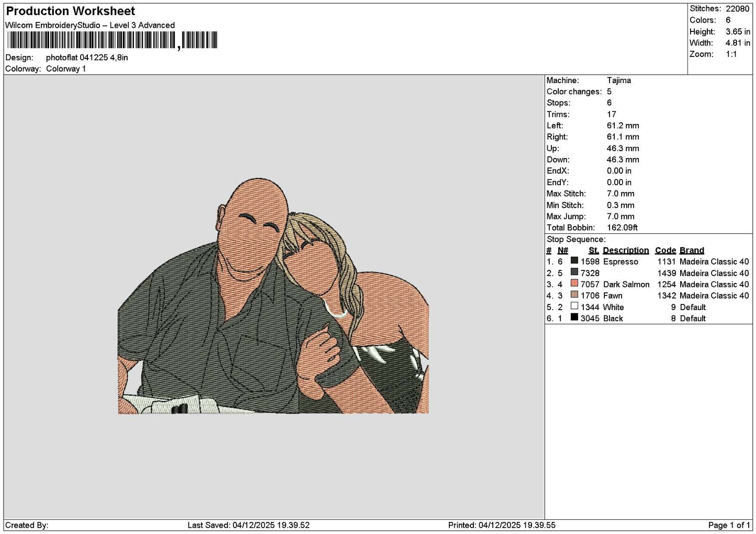Click the 'Max Jump:' label
The image size is (756, 534).
tap(566, 217)
